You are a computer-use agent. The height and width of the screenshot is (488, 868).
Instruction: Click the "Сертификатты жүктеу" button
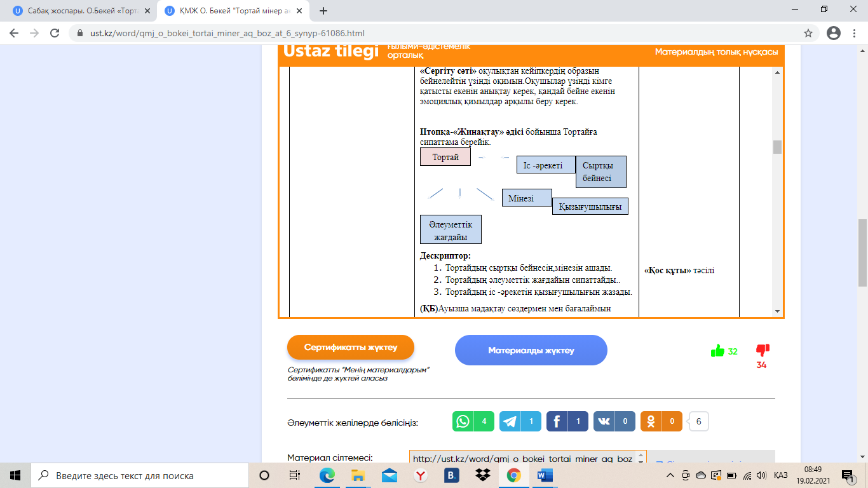(x=351, y=348)
